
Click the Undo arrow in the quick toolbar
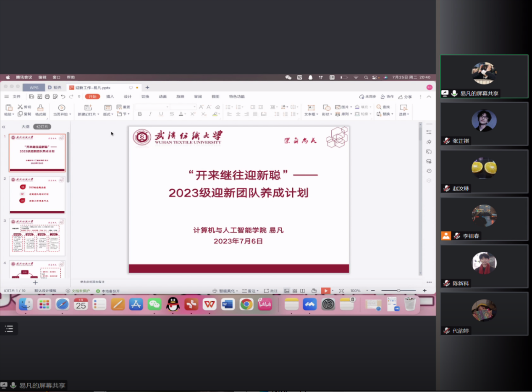(63, 97)
